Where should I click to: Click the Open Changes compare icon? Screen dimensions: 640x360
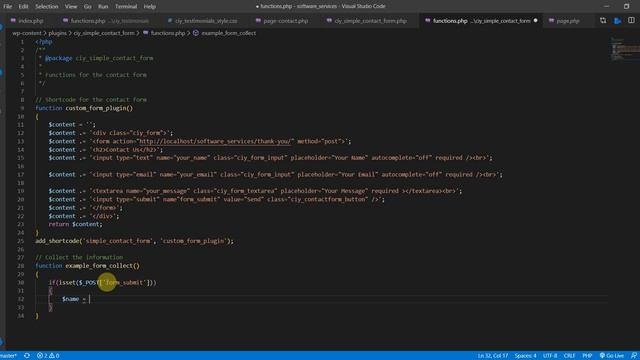[x=603, y=20]
